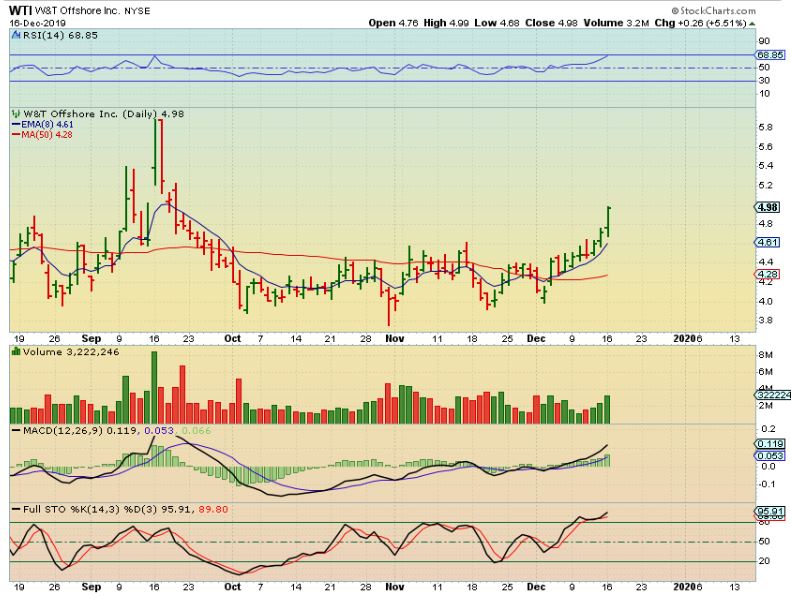
Task: Click the 8M volume axis label
Action: coord(765,355)
